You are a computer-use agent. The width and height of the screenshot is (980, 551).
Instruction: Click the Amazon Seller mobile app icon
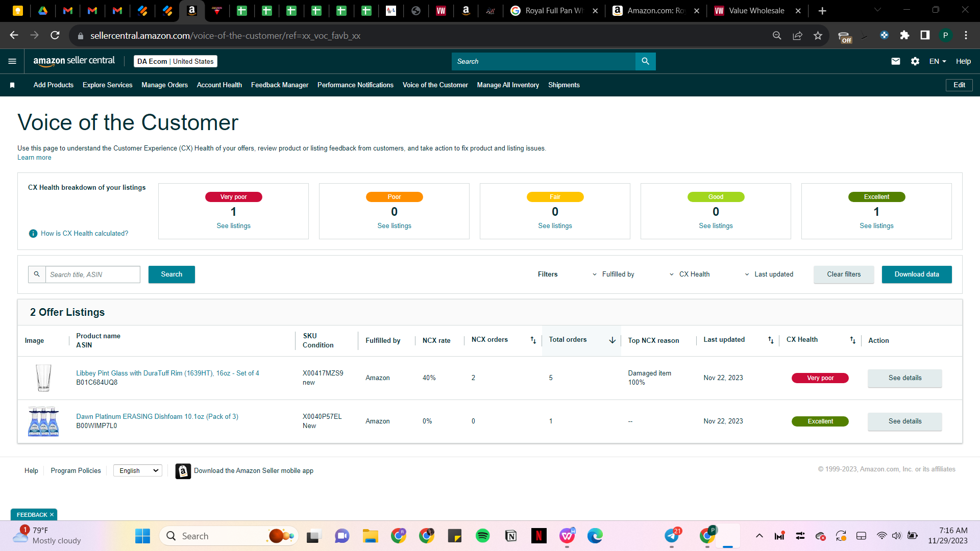[183, 471]
